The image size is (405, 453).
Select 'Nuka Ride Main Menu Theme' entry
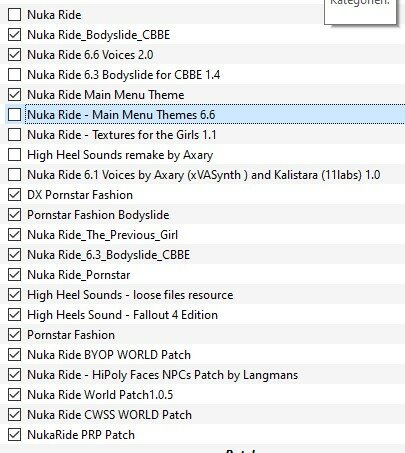tap(106, 95)
